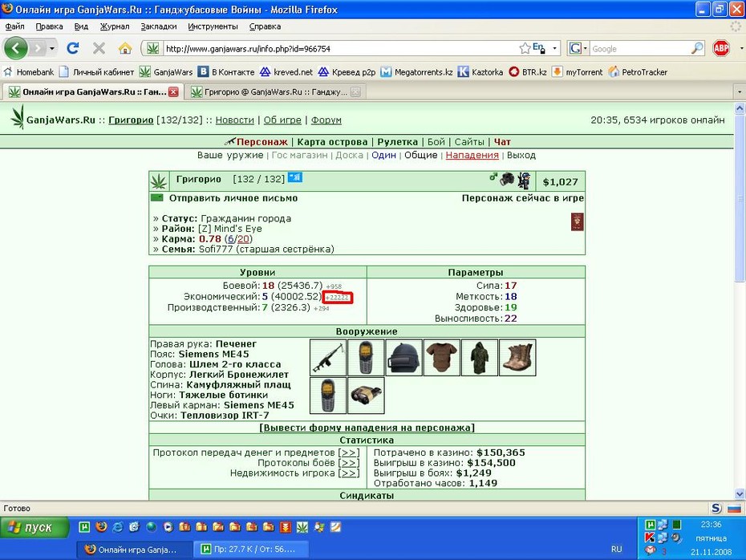This screenshot has height=560, width=746.
Task: Open the В Контакте bookmark
Action: (x=226, y=72)
